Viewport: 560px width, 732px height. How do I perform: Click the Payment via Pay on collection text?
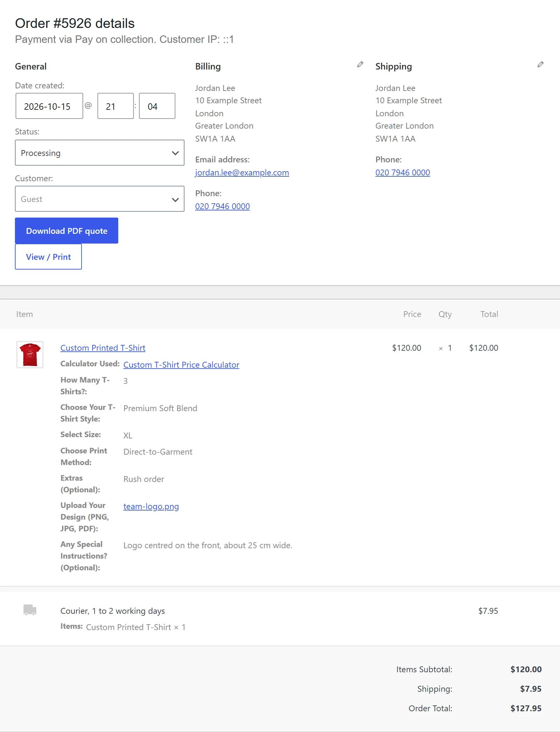pyautogui.click(x=85, y=40)
